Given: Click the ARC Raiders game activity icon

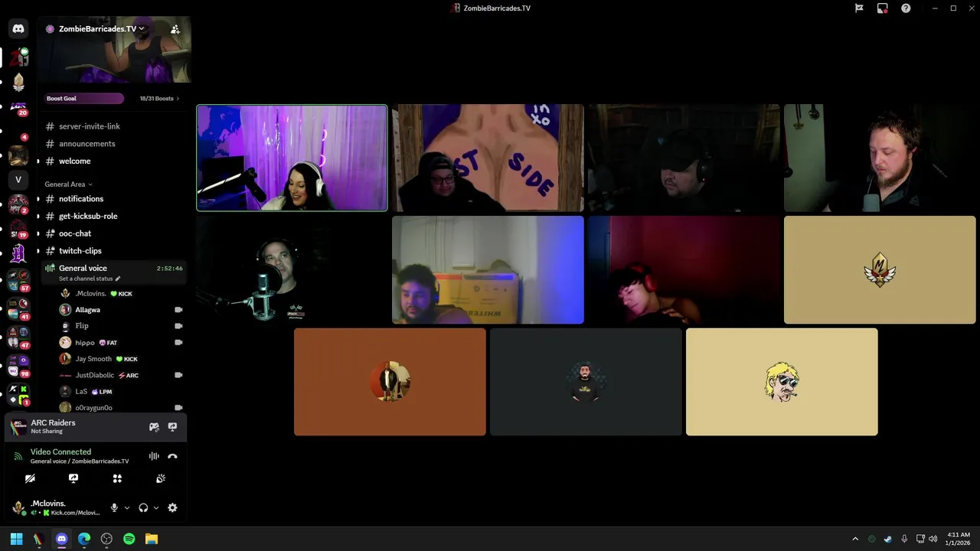Looking at the screenshot, I should pyautogui.click(x=18, y=426).
